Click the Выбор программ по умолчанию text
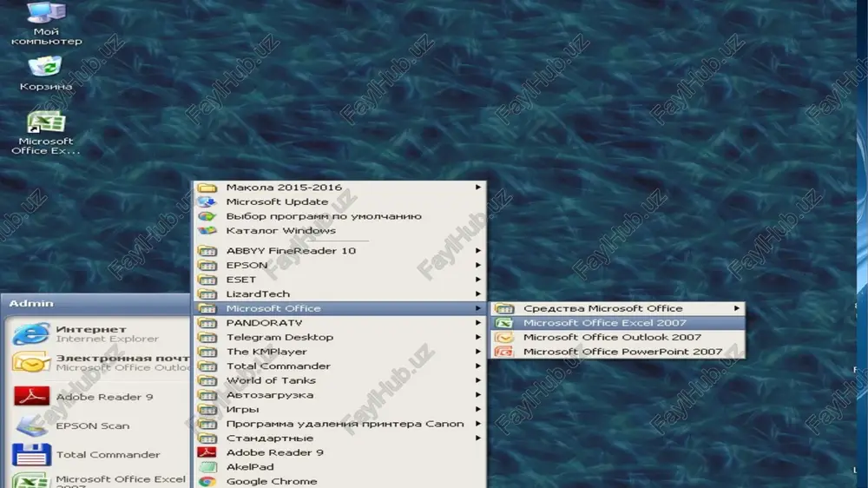 (324, 216)
